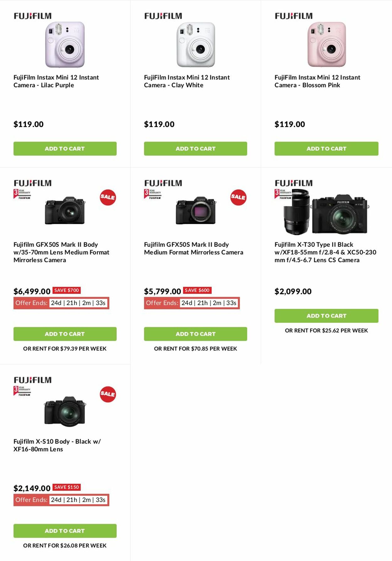Click SALE badge on X-S10 Body
The image size is (392, 561).
tap(108, 394)
